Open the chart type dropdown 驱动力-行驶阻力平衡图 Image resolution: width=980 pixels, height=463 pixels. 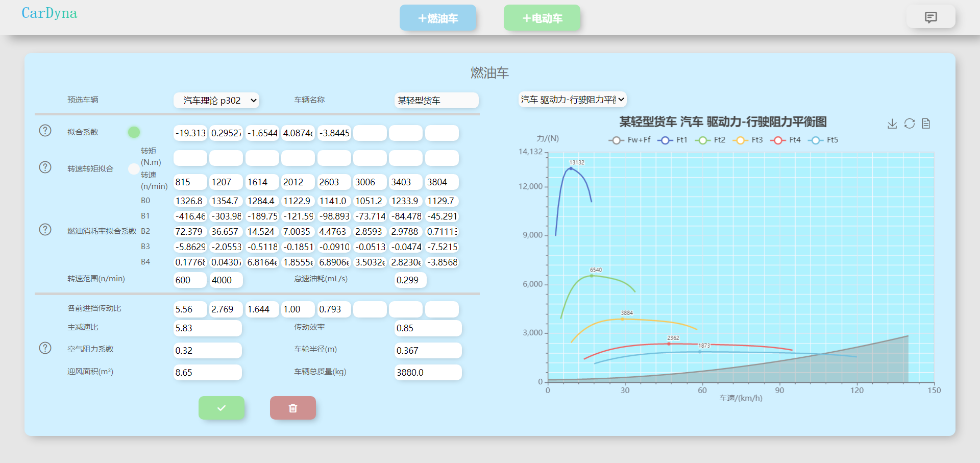[573, 100]
